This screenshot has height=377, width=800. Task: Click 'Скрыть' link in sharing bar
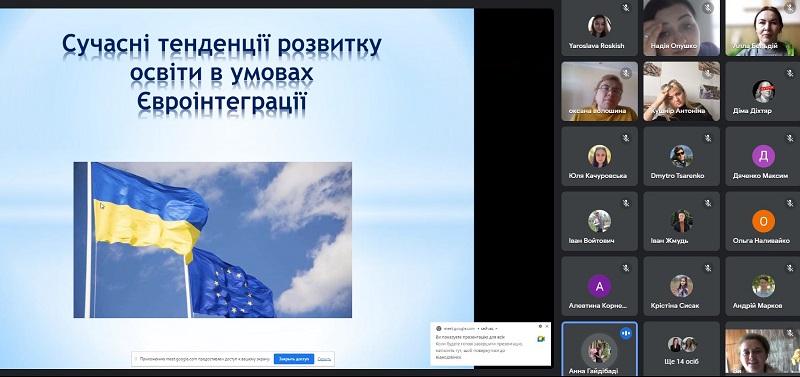coord(324,359)
